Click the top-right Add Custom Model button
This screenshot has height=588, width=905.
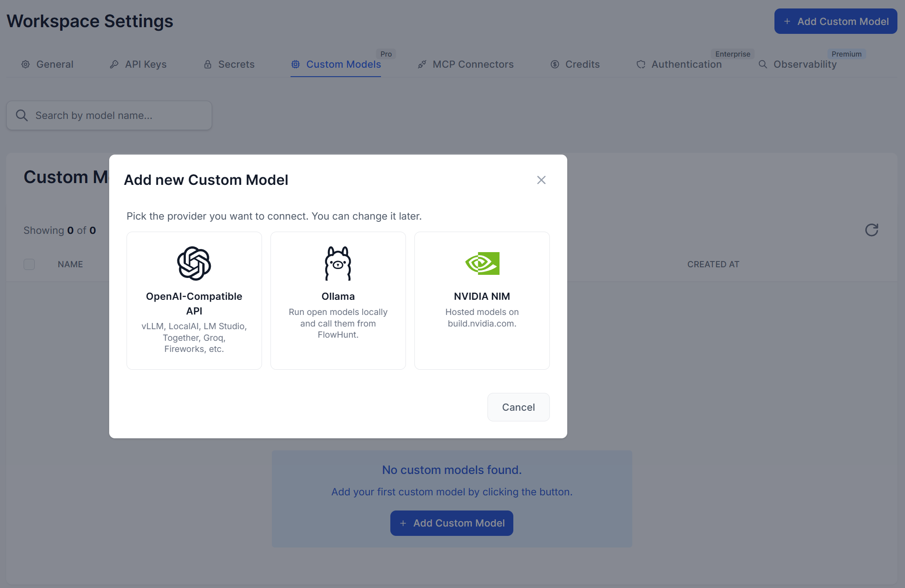point(836,21)
